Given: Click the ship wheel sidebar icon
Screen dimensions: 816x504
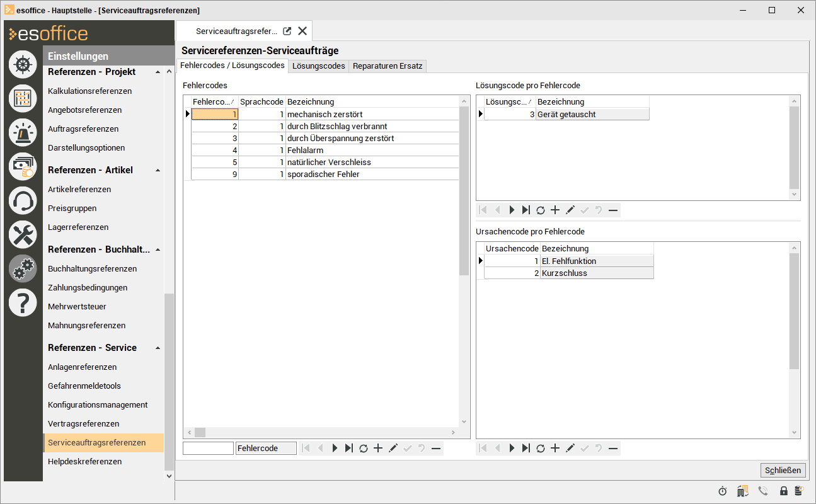Looking at the screenshot, I should pos(23,64).
